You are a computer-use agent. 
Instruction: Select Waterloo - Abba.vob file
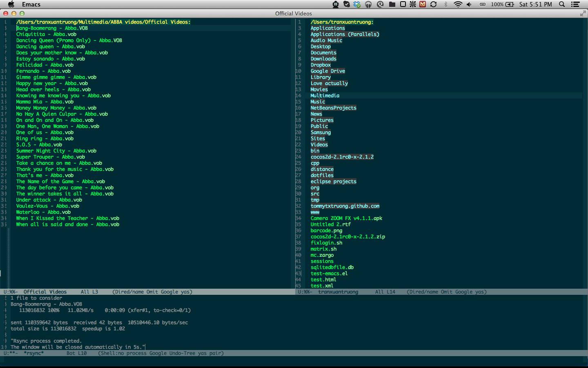click(x=43, y=212)
